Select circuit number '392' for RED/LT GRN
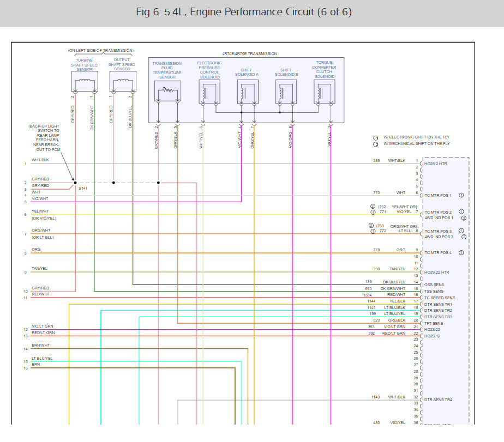 pyautogui.click(x=371, y=334)
